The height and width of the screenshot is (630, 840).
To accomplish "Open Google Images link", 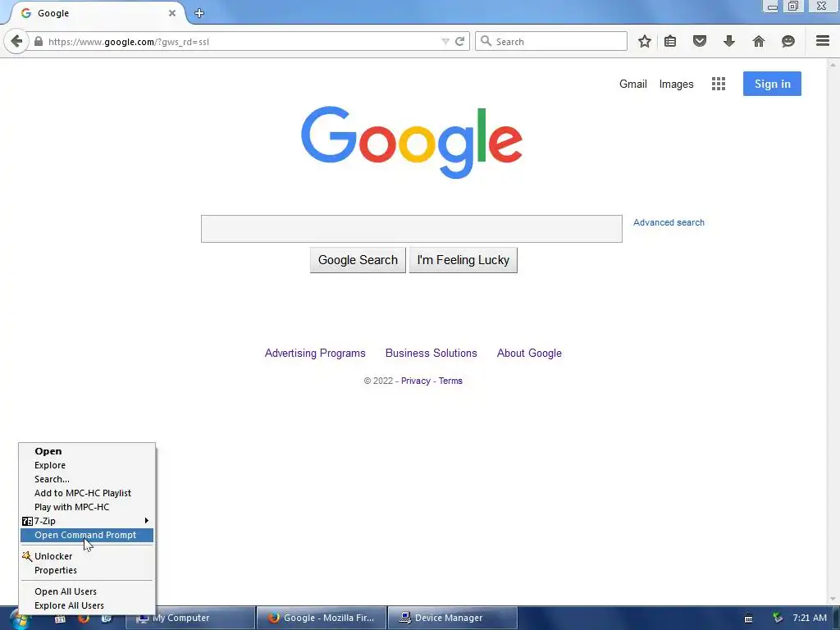I will pos(676,84).
